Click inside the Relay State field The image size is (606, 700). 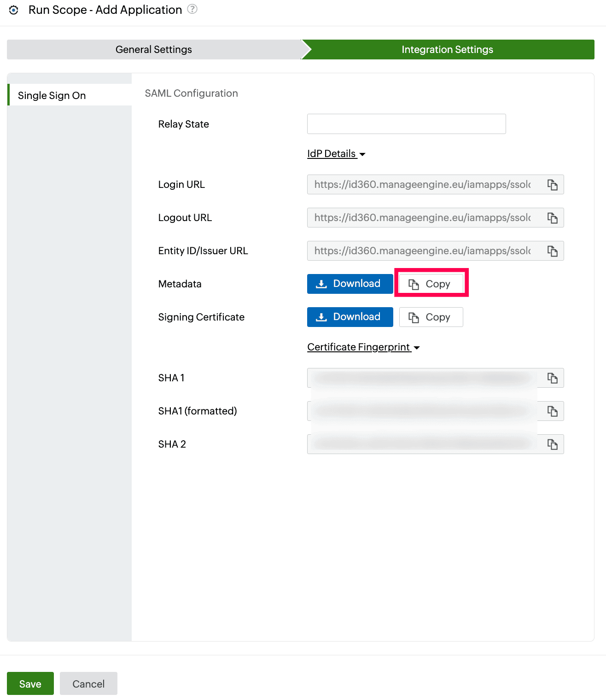coord(406,123)
